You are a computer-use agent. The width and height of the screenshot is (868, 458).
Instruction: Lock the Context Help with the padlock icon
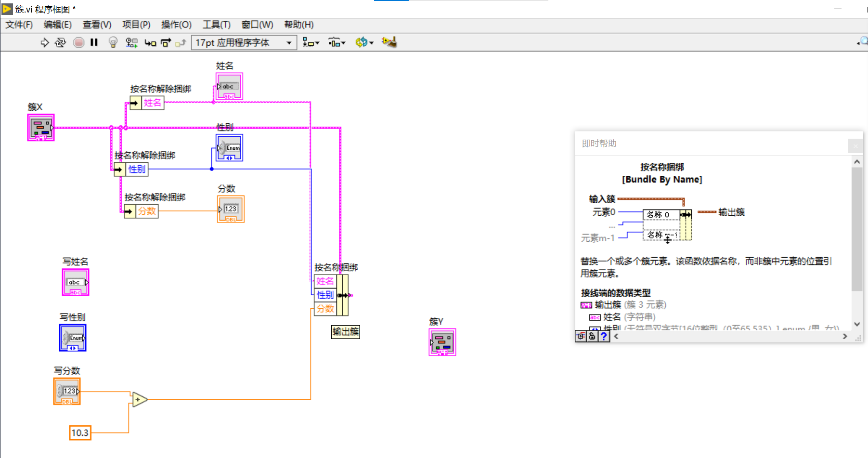tap(592, 336)
